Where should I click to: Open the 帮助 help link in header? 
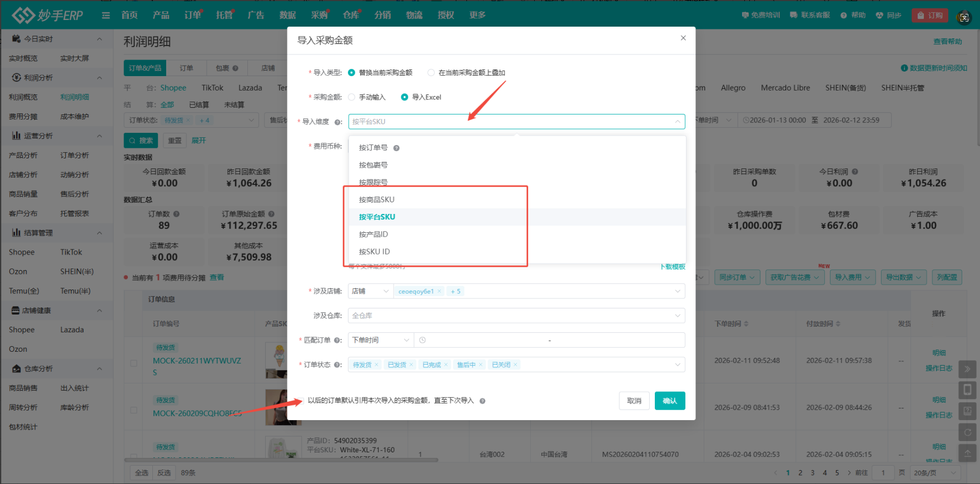pos(853,15)
